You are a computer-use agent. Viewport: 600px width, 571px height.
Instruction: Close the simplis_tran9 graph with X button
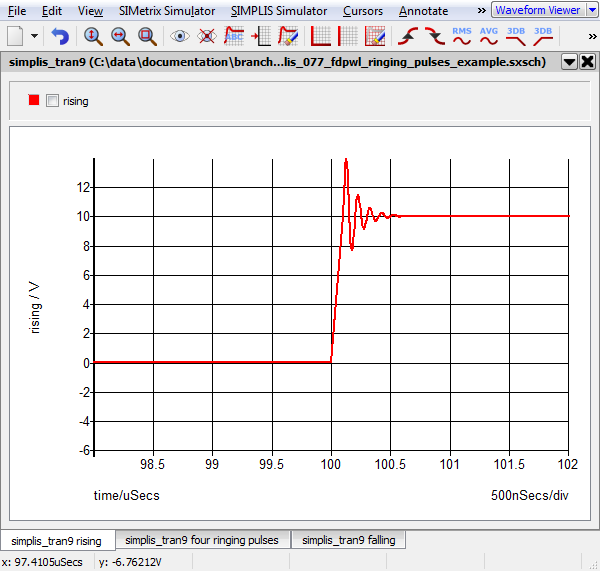pos(586,61)
